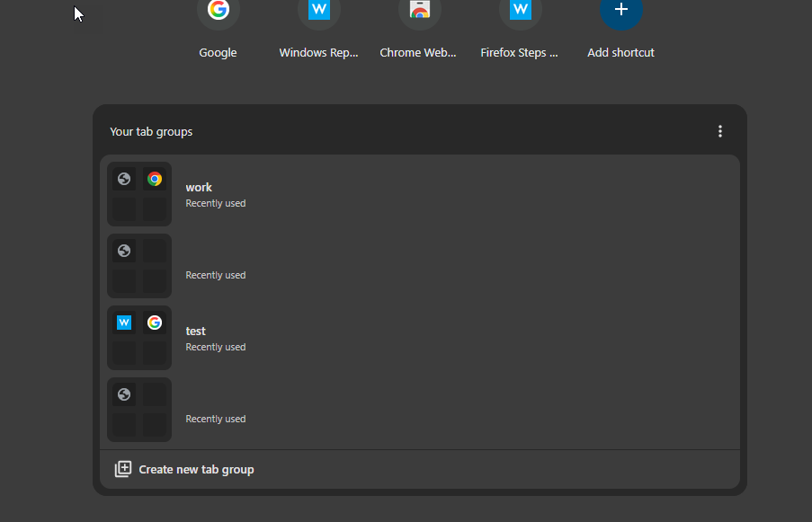Open the Chrome Web... shortcut icon
Image resolution: width=812 pixels, height=522 pixels.
coord(419,11)
